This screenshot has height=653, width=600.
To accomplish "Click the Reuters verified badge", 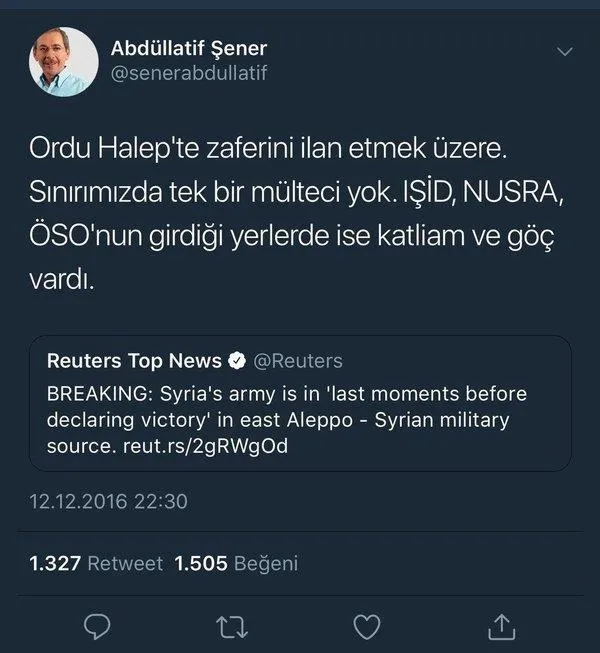I will click(x=237, y=361).
